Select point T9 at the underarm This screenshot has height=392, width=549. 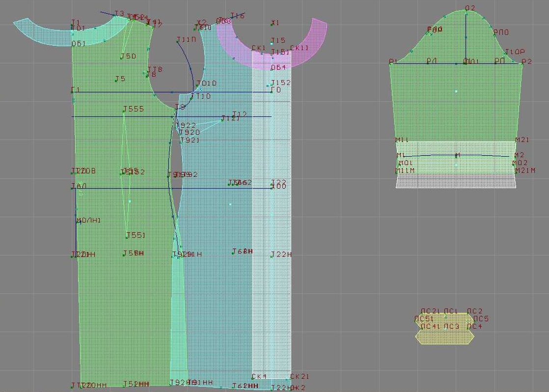pyautogui.click(x=176, y=109)
